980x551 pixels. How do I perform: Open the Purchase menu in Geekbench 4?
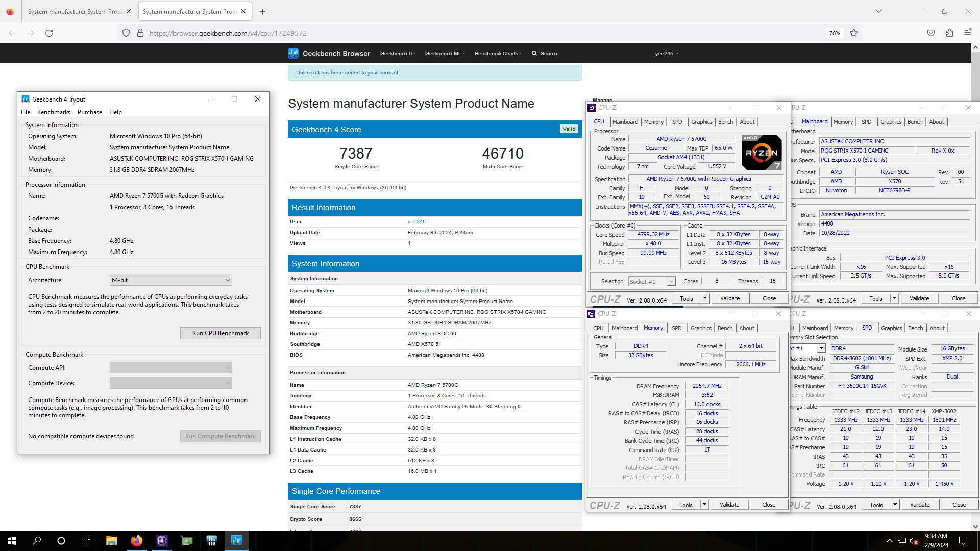click(90, 112)
